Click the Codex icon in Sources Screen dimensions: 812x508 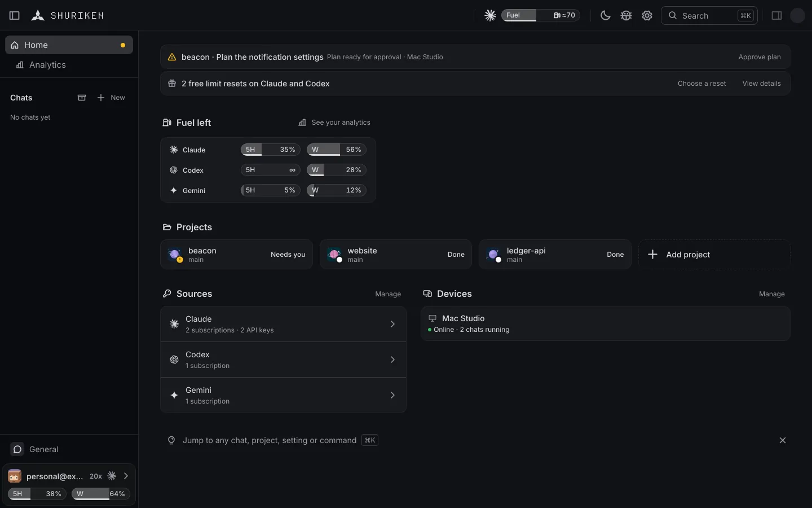coord(174,360)
